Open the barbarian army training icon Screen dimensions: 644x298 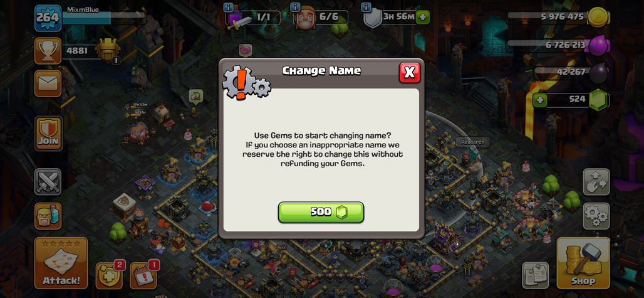pyautogui.click(x=48, y=216)
